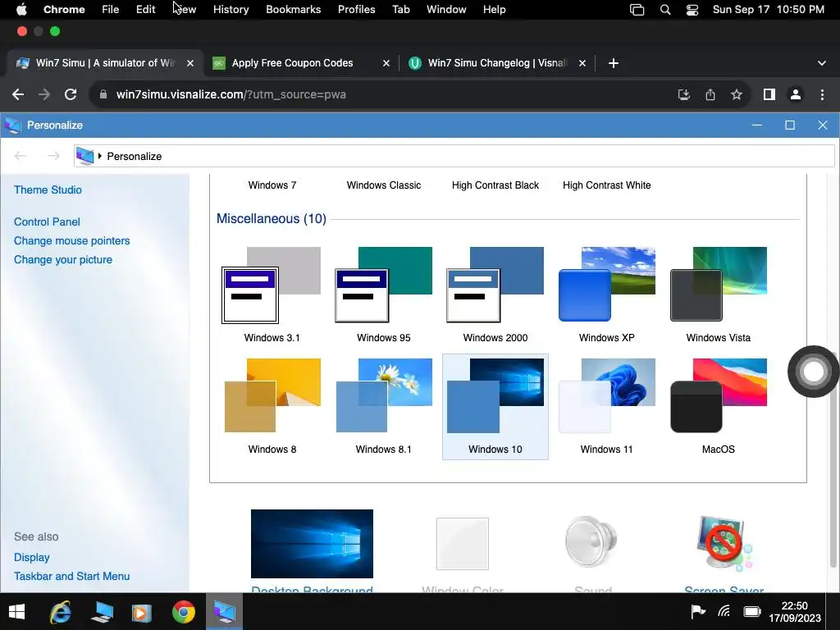Close the Apply Free Coupon Codes tab

(x=386, y=63)
